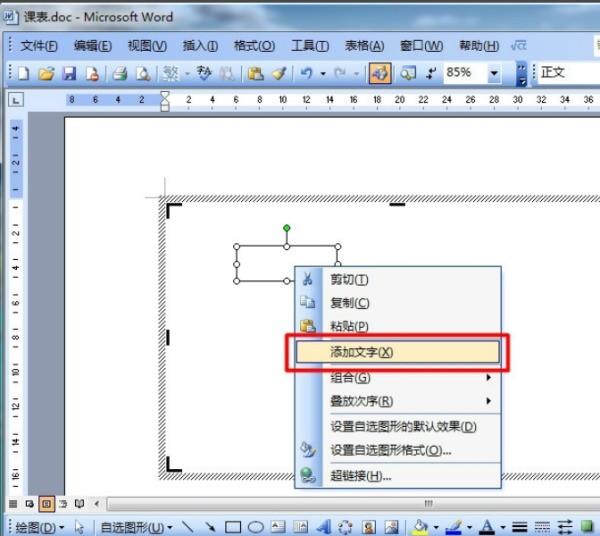Open the 帮助(H) menu
This screenshot has width=600, height=536.
coord(479,46)
